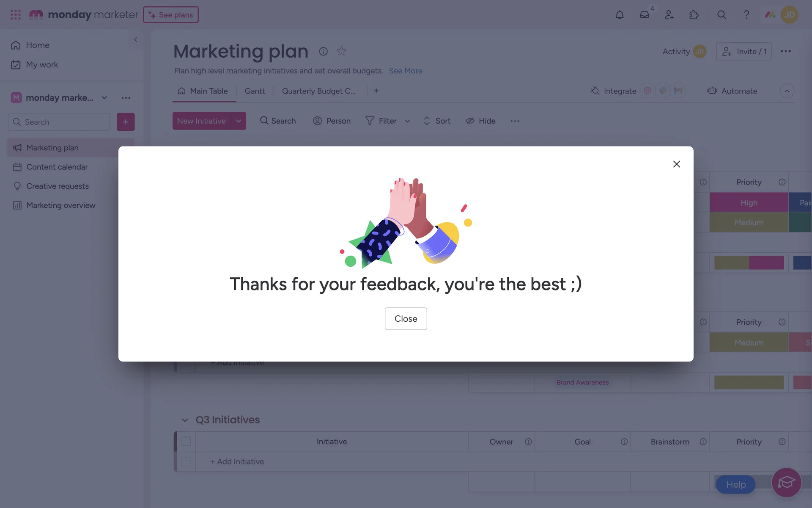Click the search magnifier in top bar
812x508 pixels.
721,15
